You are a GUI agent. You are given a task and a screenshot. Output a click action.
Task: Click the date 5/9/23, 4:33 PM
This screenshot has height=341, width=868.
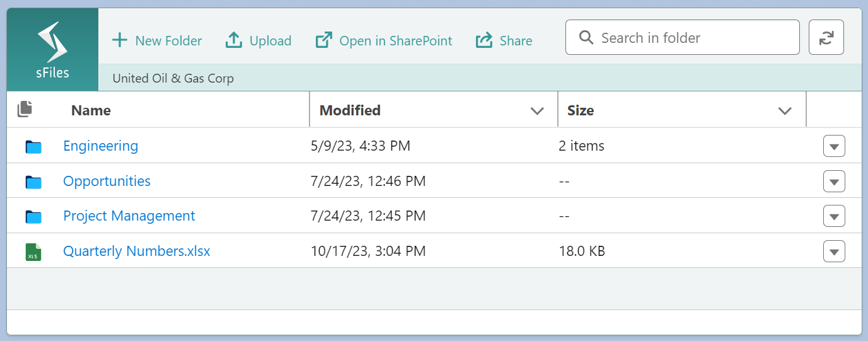[x=361, y=146]
